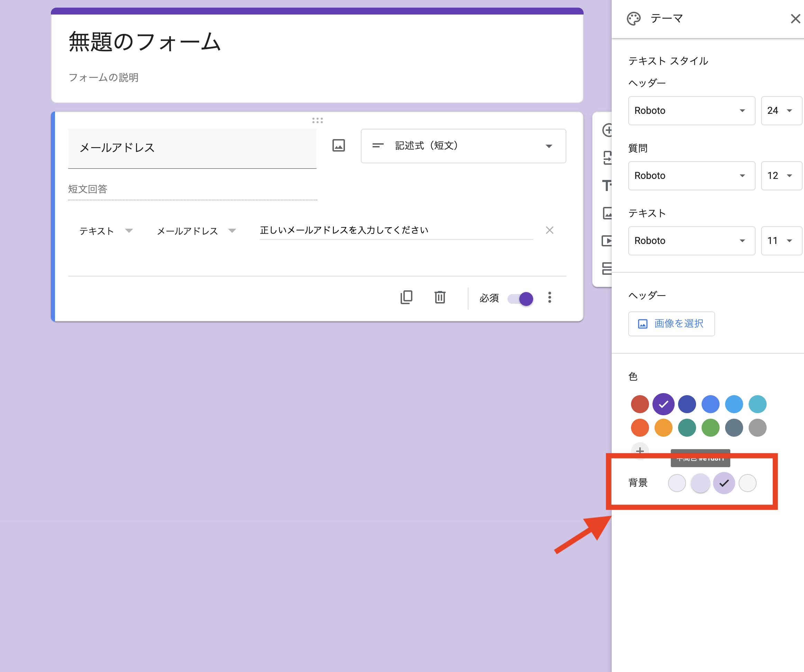
Task: Click the add title and description icon
Action: click(x=607, y=186)
